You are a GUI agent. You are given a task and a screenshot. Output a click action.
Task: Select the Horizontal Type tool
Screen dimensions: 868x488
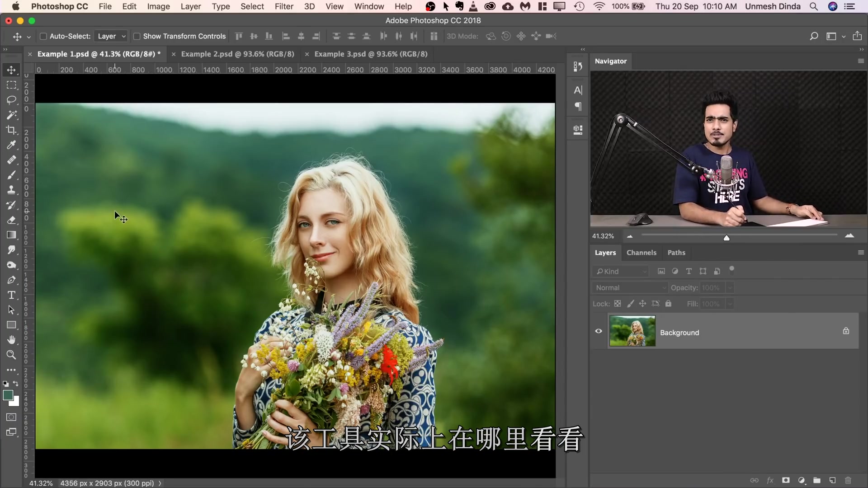click(x=11, y=295)
